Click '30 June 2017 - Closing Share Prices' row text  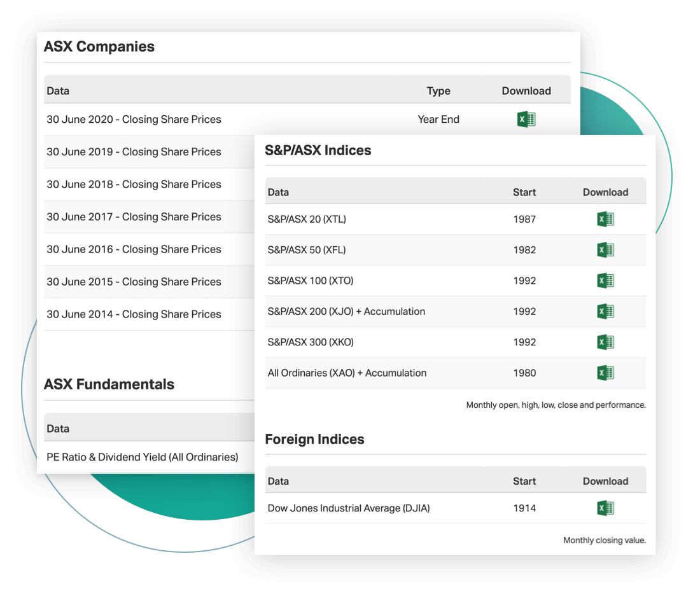click(x=134, y=217)
